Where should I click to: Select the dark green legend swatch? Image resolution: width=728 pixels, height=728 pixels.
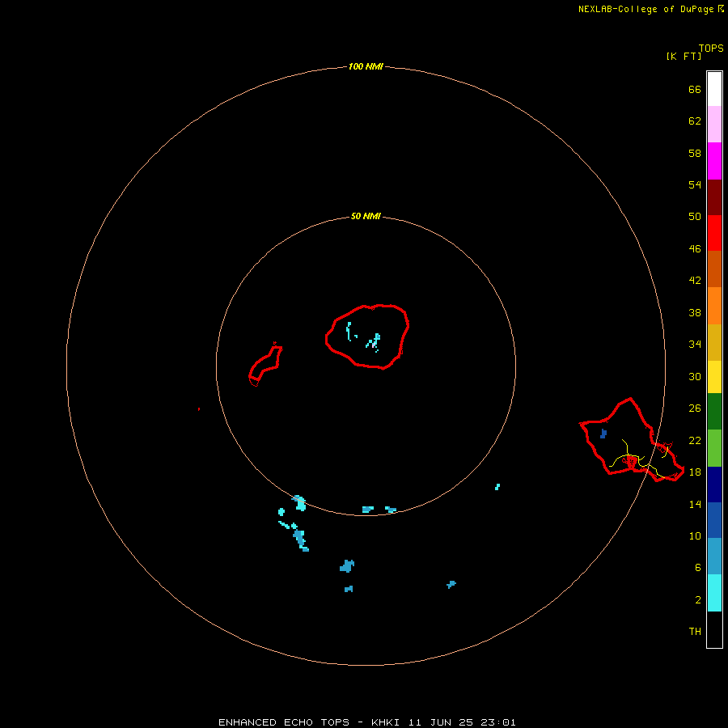[714, 412]
